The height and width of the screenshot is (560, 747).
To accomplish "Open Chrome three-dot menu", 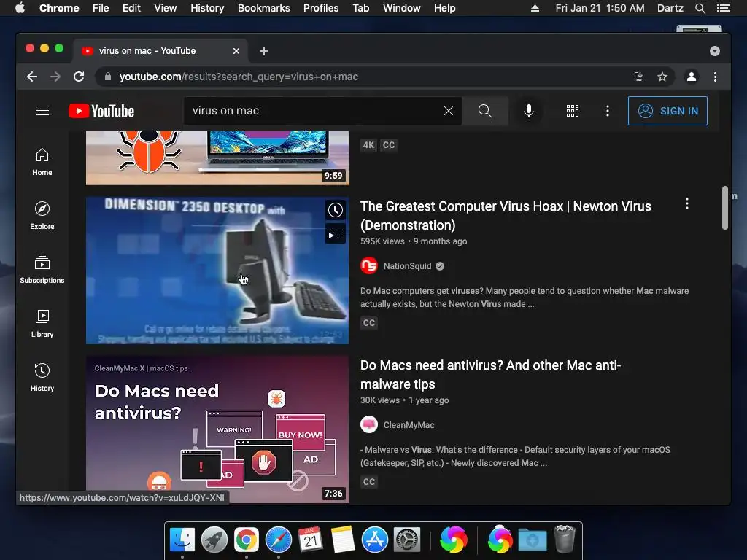I will (x=715, y=77).
